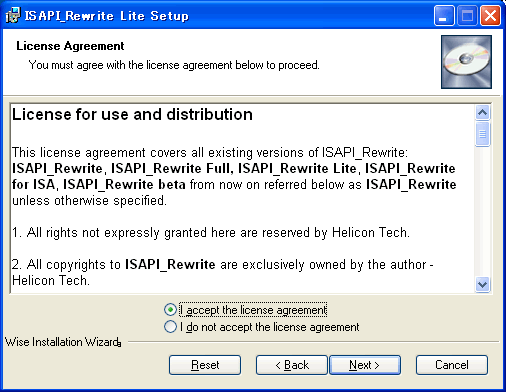Click the disabled maximize button in title bar
Viewport: 506px width, 392px height.
tap(467, 16)
